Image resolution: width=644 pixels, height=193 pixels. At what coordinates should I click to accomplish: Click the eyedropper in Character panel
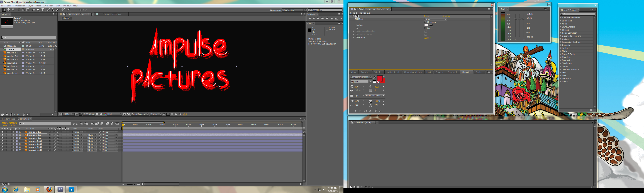pyautogui.click(x=375, y=77)
